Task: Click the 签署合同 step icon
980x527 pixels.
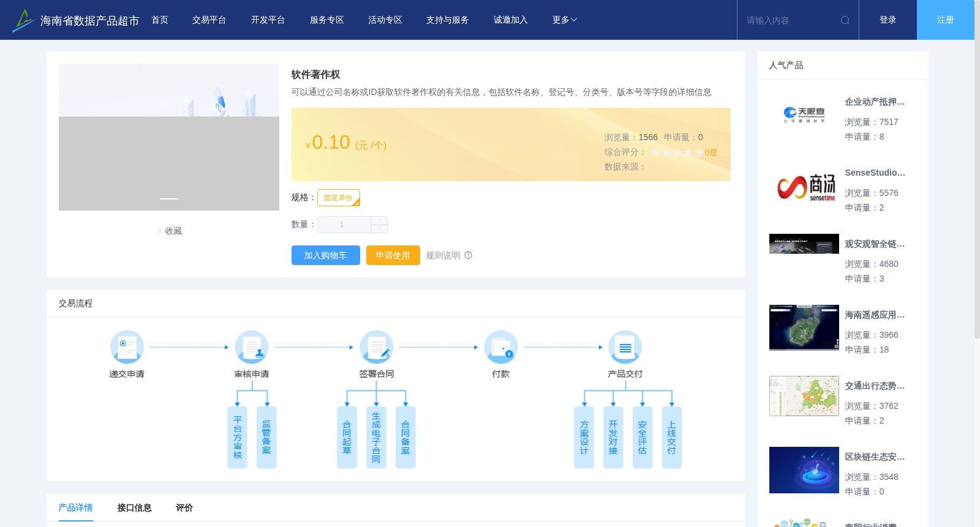Action: [x=377, y=347]
